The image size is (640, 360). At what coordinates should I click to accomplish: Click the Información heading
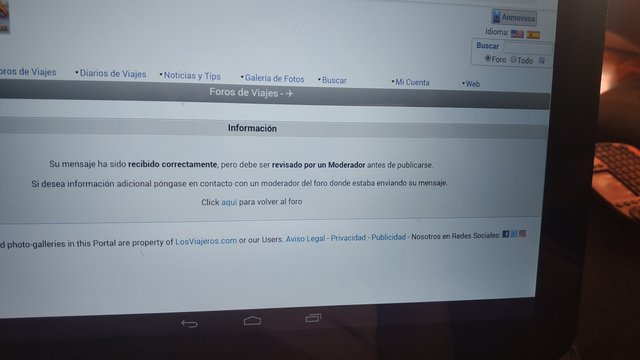tap(252, 128)
